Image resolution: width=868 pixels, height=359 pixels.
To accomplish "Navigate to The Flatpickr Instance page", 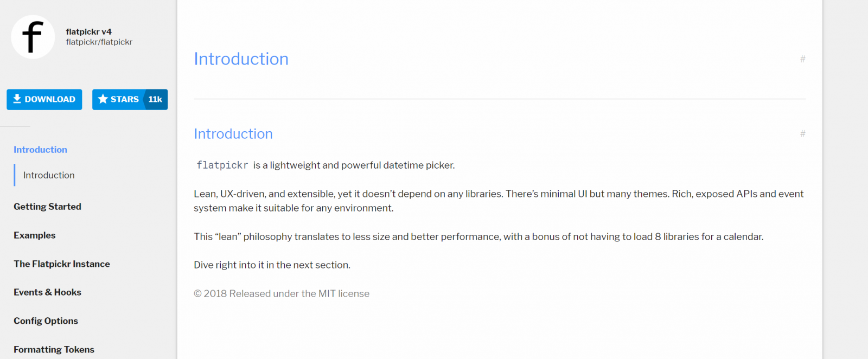I will point(62,264).
